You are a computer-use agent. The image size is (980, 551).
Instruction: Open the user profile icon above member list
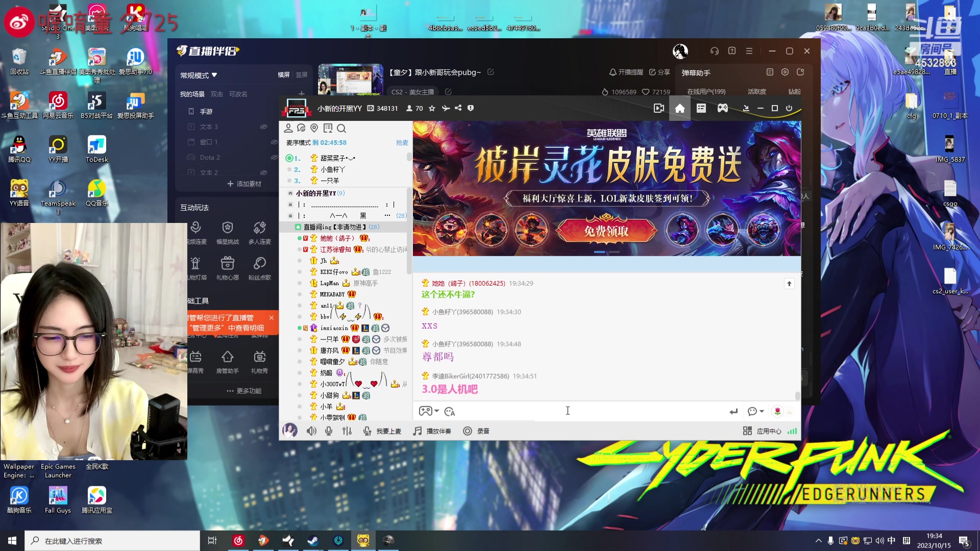pyautogui.click(x=288, y=128)
